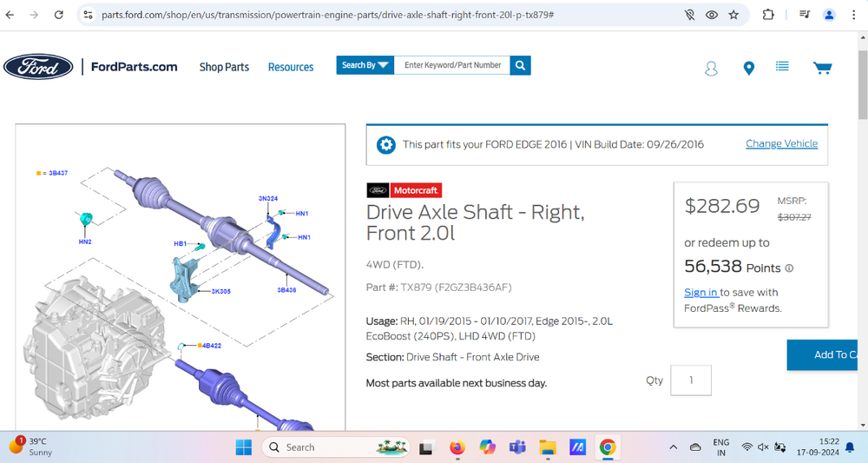This screenshot has width=868, height=463.
Task: Bookmark this page with the star
Action: pyautogui.click(x=733, y=15)
